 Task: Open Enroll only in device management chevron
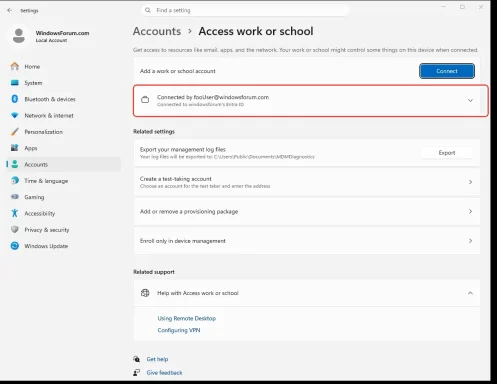click(470, 241)
